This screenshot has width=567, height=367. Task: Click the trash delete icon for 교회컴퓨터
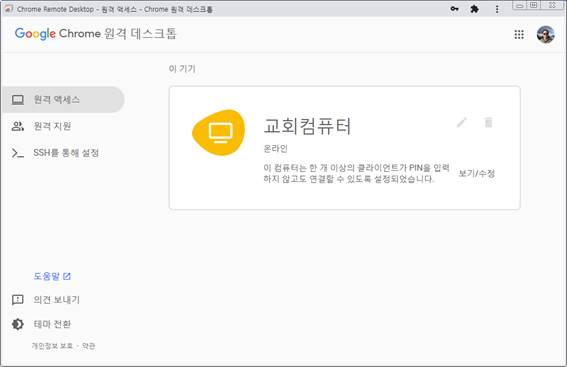[x=488, y=123]
